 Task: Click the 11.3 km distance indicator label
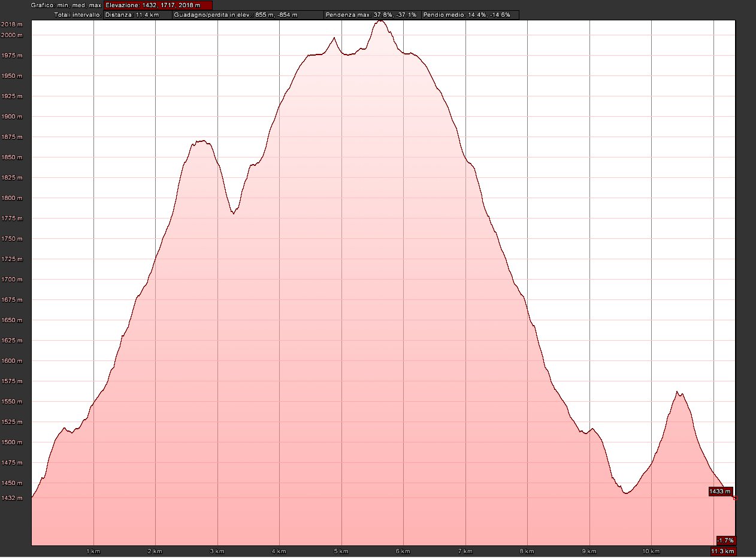722,551
